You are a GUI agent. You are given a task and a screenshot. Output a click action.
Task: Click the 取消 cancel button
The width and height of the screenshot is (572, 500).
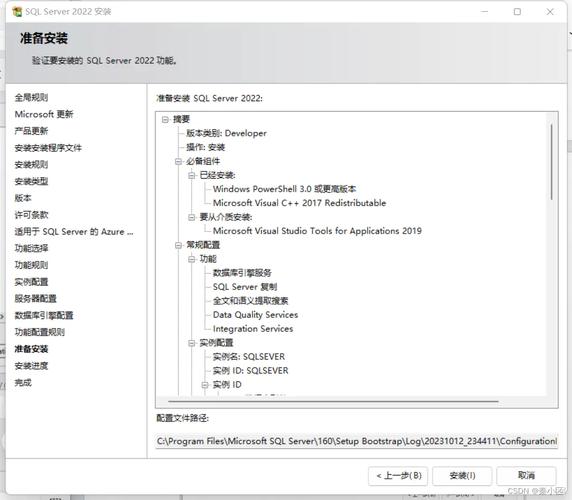pyautogui.click(x=526, y=476)
